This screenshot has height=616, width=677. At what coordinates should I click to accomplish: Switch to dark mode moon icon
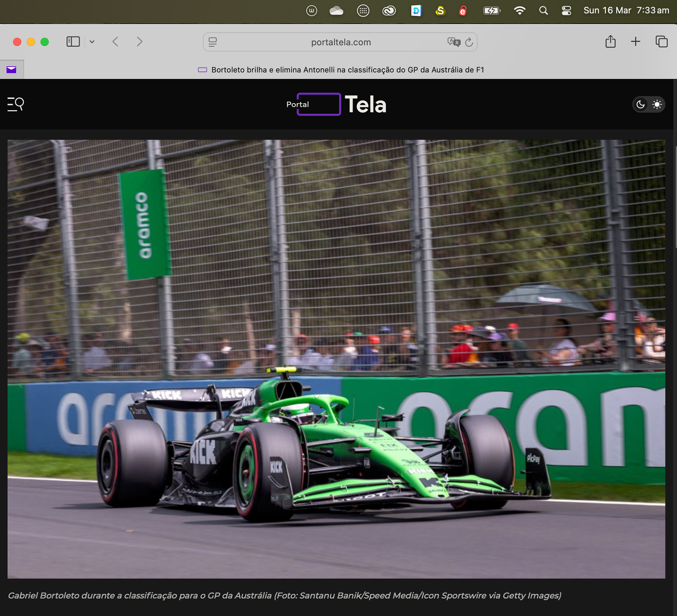point(640,104)
